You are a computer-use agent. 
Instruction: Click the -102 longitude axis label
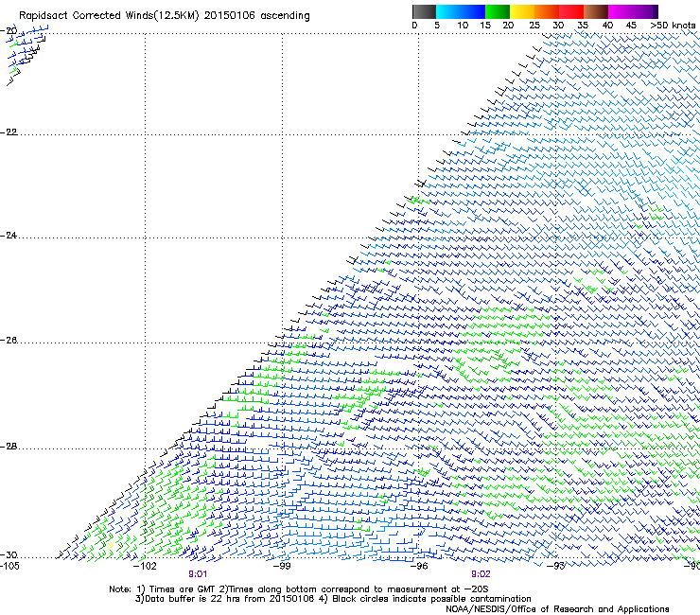click(x=145, y=567)
